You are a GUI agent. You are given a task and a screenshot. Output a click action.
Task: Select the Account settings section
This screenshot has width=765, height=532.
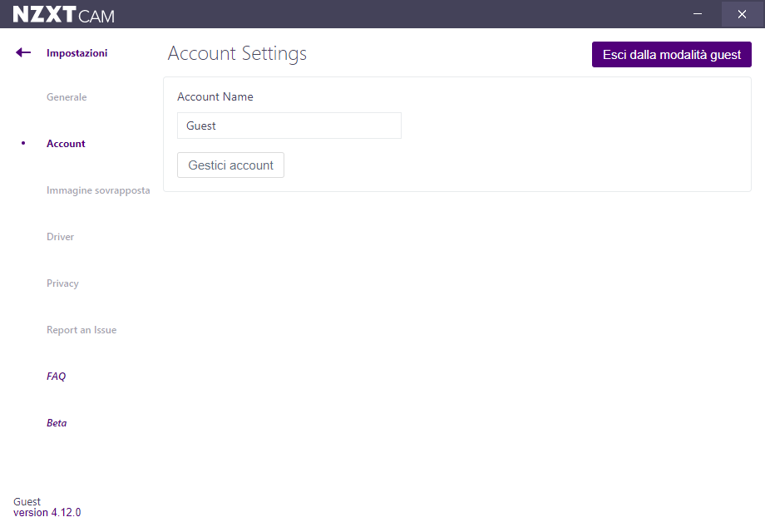tap(66, 144)
